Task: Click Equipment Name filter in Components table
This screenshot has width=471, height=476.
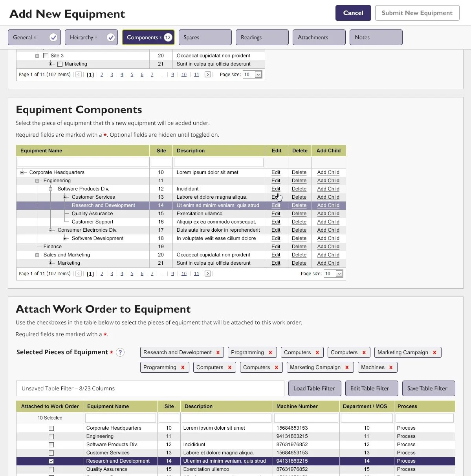Action: [83, 162]
